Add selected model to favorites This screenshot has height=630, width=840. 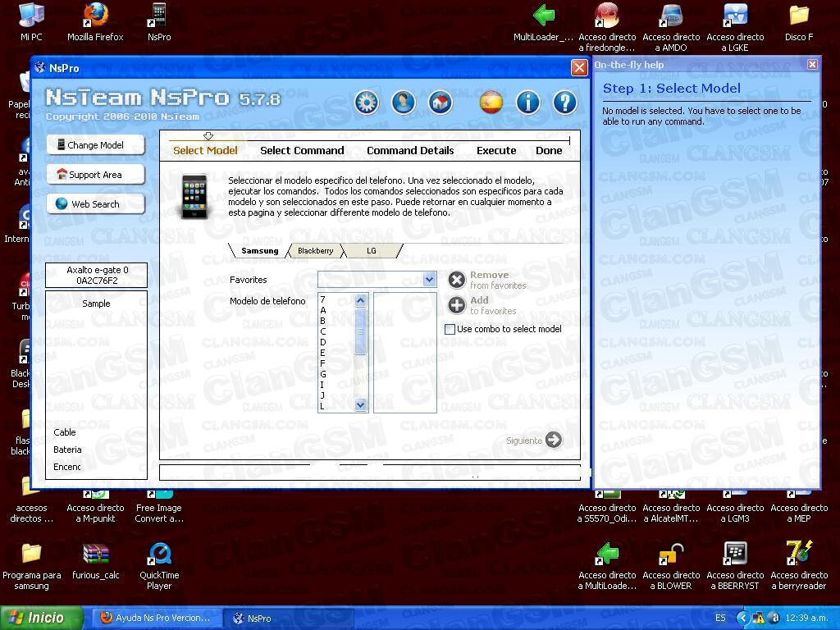click(x=457, y=306)
